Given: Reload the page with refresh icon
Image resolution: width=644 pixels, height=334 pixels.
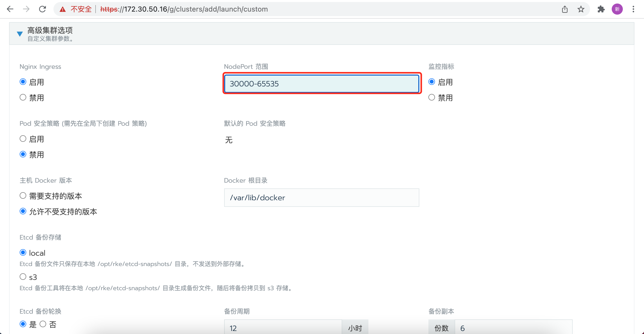Looking at the screenshot, I should click(x=42, y=9).
